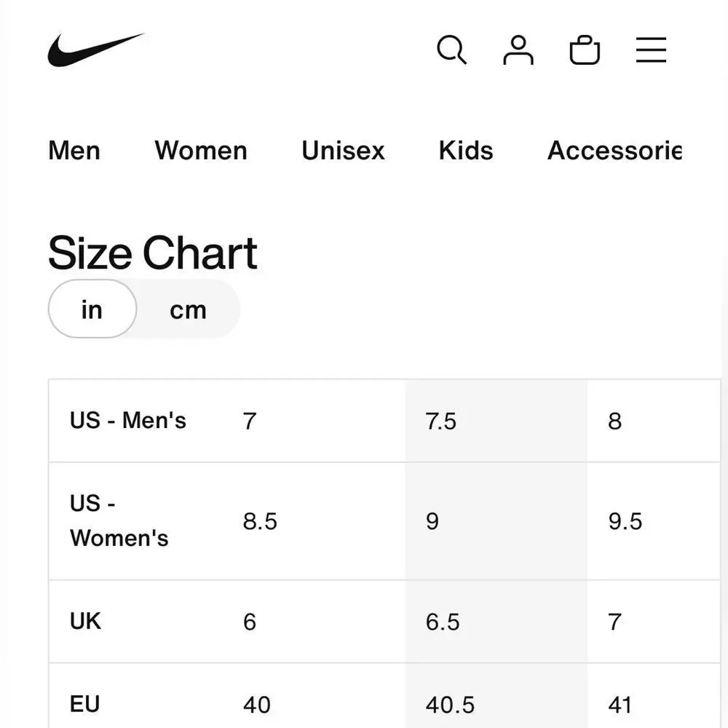Click the Size Chart heading
The width and height of the screenshot is (728, 728).
tap(153, 253)
